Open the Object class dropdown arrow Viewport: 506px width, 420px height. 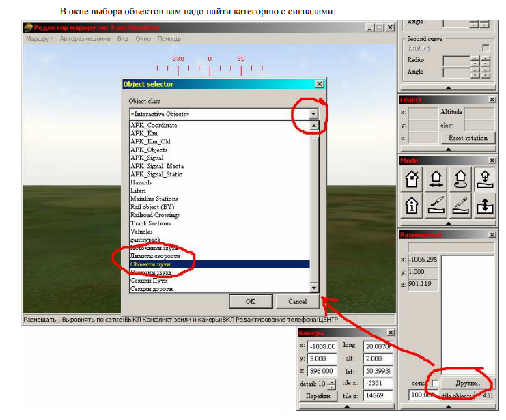pos(313,114)
